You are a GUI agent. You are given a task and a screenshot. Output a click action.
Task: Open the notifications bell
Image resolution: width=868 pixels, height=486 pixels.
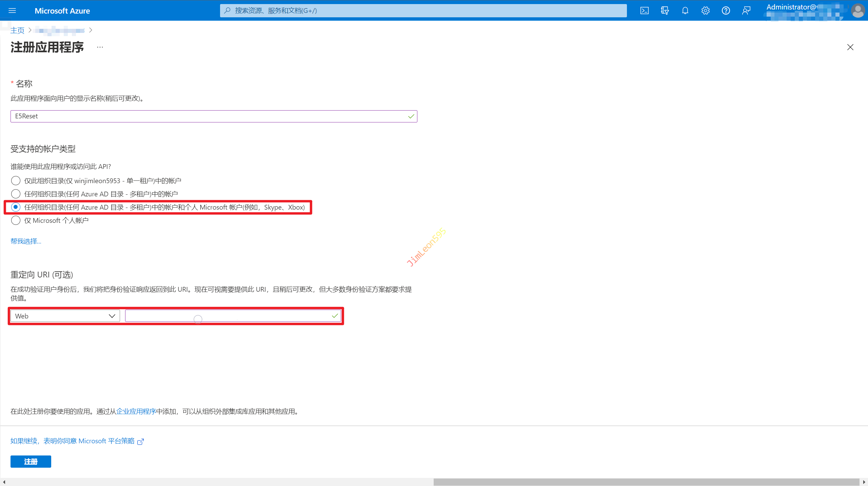point(685,11)
